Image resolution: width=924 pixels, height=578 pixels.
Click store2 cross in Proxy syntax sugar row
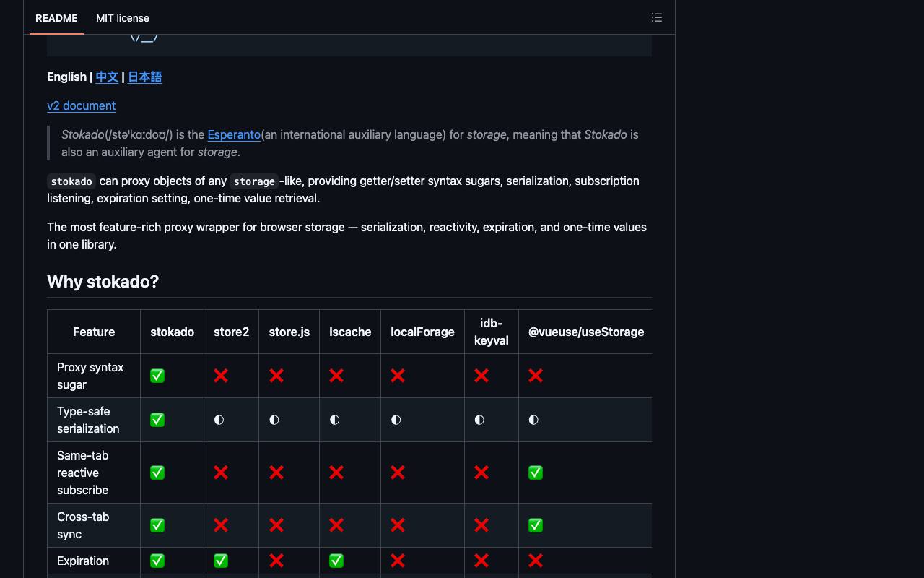click(x=221, y=376)
